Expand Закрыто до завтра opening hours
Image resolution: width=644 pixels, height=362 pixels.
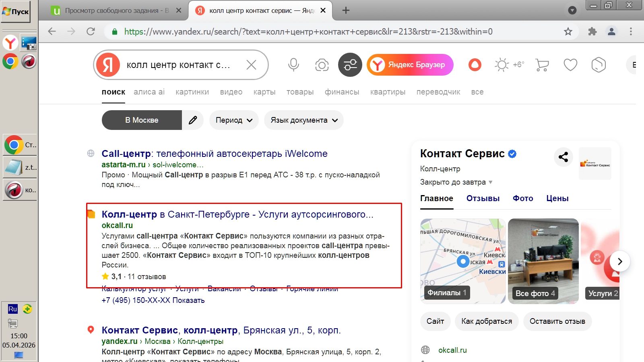point(456,182)
